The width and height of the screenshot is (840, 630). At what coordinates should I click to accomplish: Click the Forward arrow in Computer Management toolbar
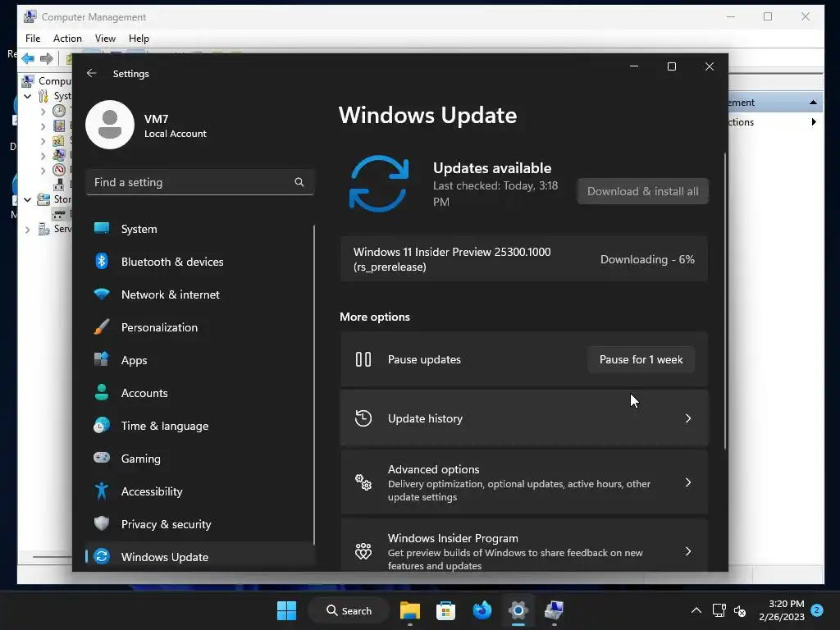47,58
